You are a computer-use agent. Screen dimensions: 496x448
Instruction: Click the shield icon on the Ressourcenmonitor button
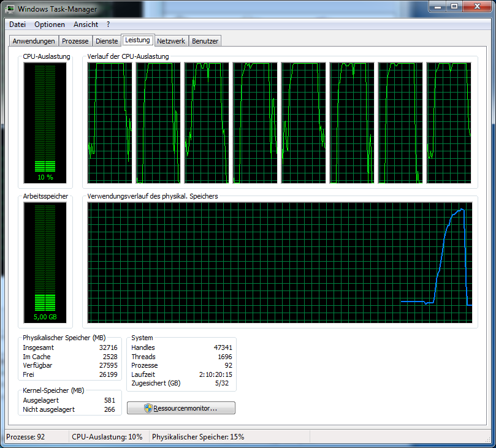(x=148, y=408)
